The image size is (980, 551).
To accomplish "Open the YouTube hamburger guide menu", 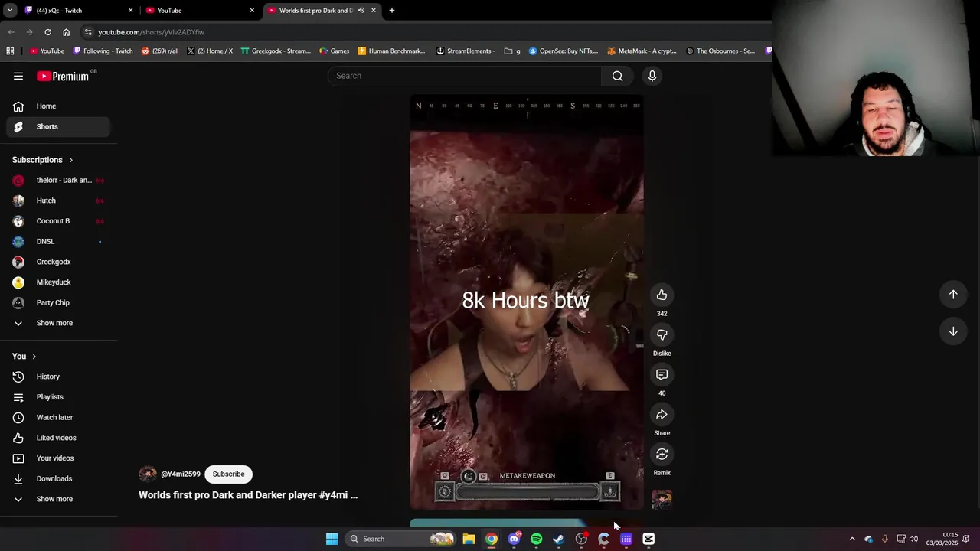I will (18, 76).
